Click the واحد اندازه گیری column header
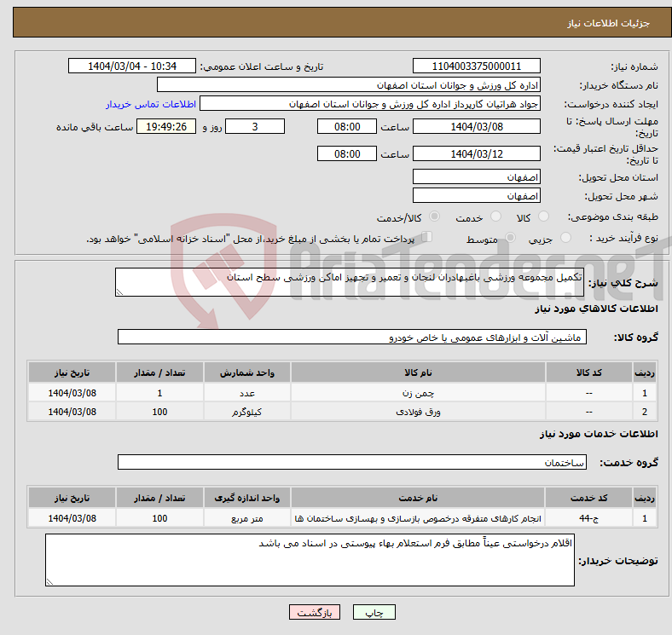The height and width of the screenshot is (635, 672). click(246, 498)
